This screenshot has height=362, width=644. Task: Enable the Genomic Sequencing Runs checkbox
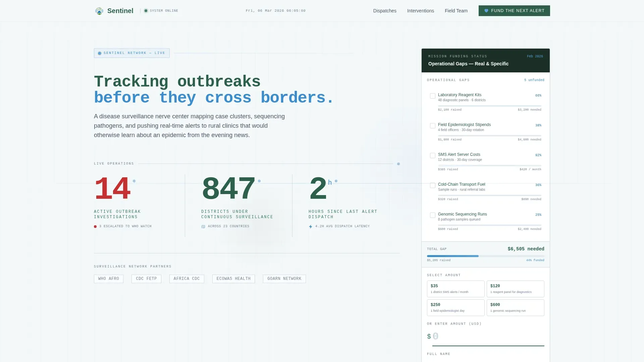[x=433, y=215]
